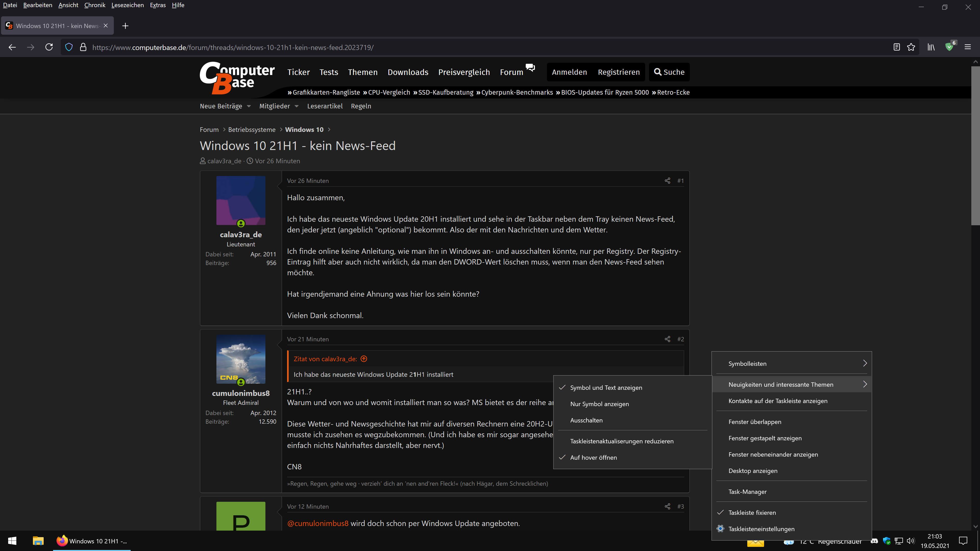The image size is (980, 551).
Task: Toggle reader view icon in address bar
Action: pyautogui.click(x=897, y=47)
